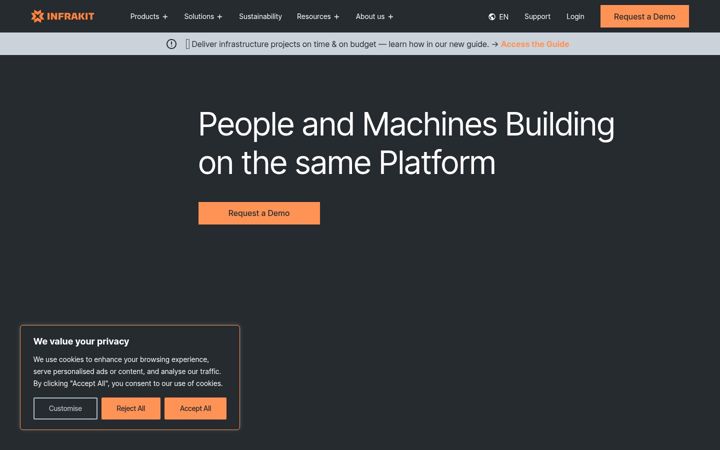This screenshot has height=450, width=720.
Task: Follow the Access the Guide link
Action: pos(534,44)
